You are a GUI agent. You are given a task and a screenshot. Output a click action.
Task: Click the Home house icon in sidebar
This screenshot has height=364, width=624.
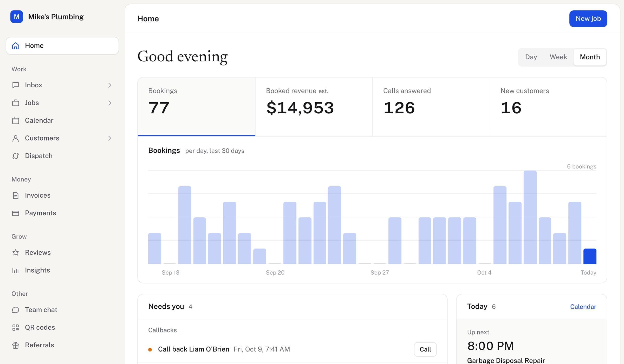(x=16, y=46)
